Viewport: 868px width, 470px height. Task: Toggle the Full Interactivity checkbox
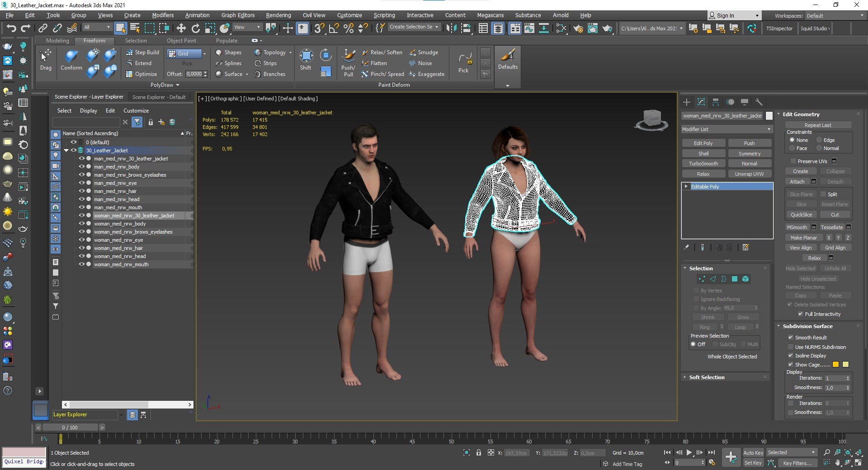801,314
